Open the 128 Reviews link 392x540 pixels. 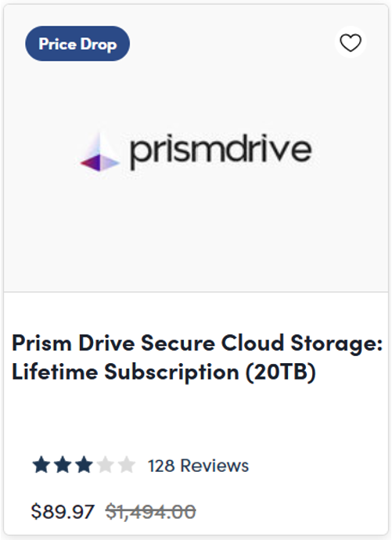coord(198,466)
